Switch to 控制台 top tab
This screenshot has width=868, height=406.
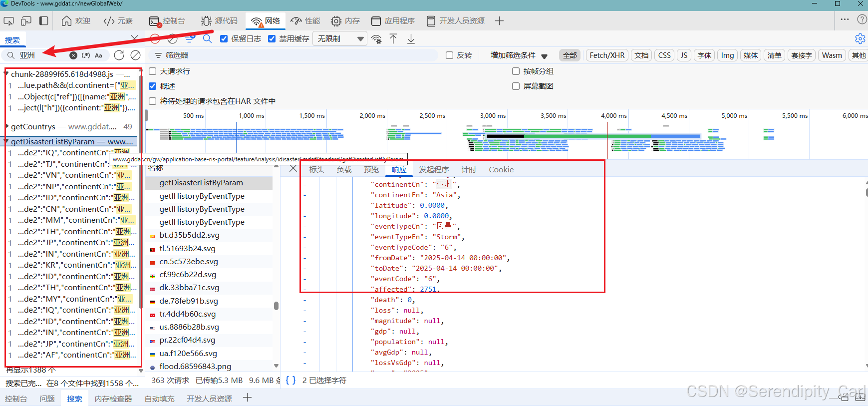[x=167, y=21]
